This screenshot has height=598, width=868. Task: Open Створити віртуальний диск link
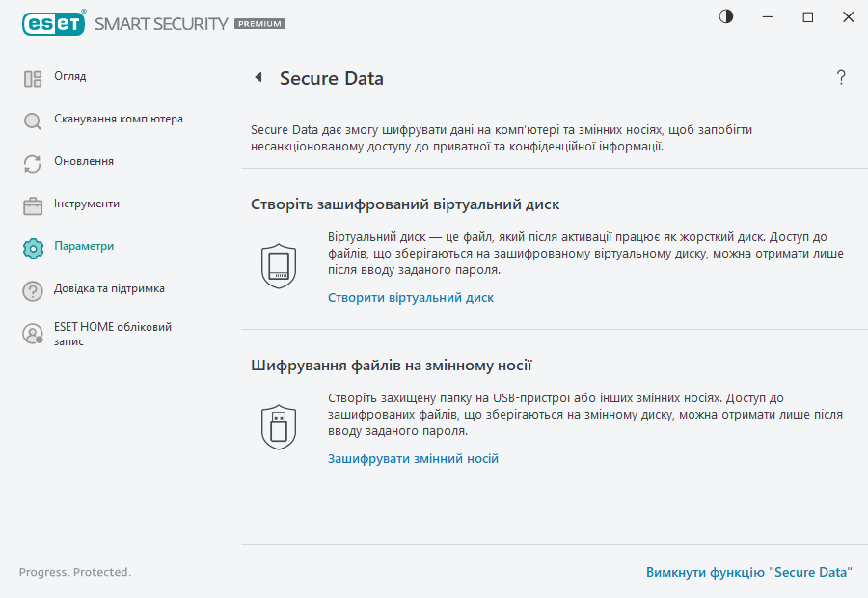coord(410,297)
